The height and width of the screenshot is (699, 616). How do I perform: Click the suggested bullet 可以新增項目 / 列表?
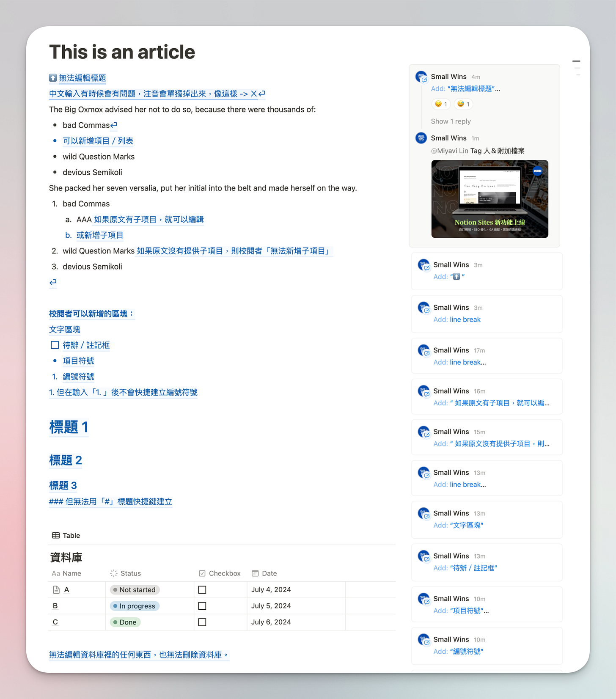tap(98, 141)
